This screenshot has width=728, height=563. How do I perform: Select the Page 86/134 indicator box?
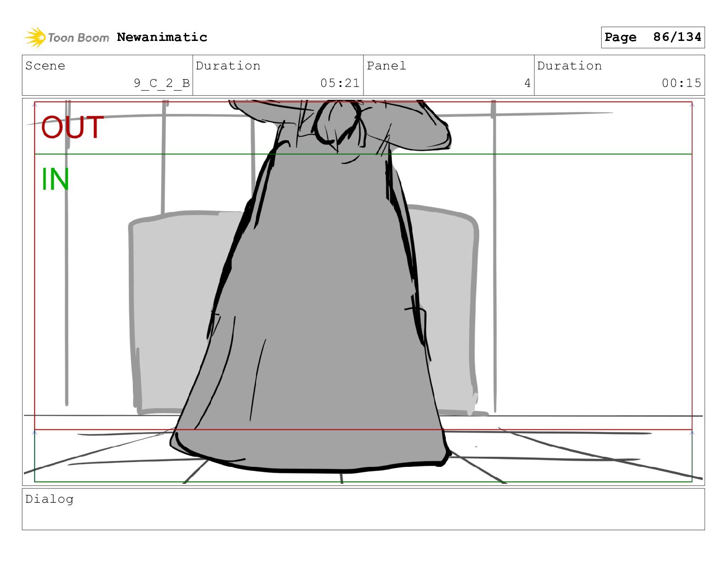click(652, 37)
